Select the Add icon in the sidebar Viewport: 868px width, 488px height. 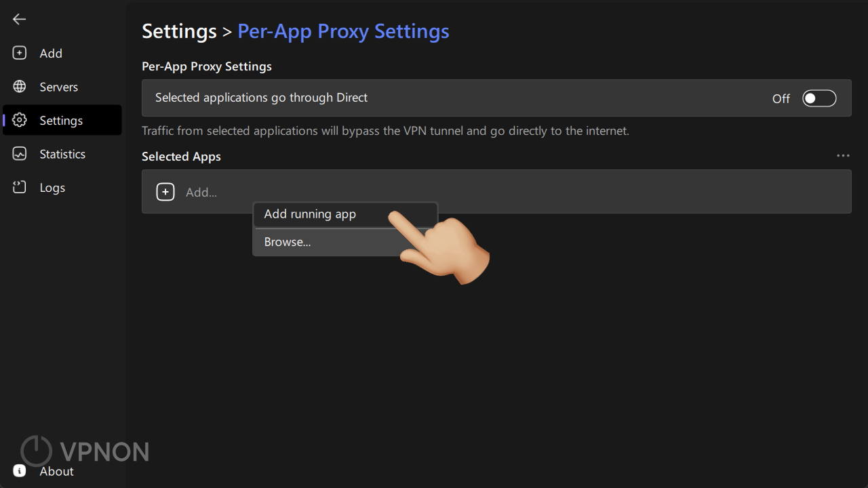(19, 53)
